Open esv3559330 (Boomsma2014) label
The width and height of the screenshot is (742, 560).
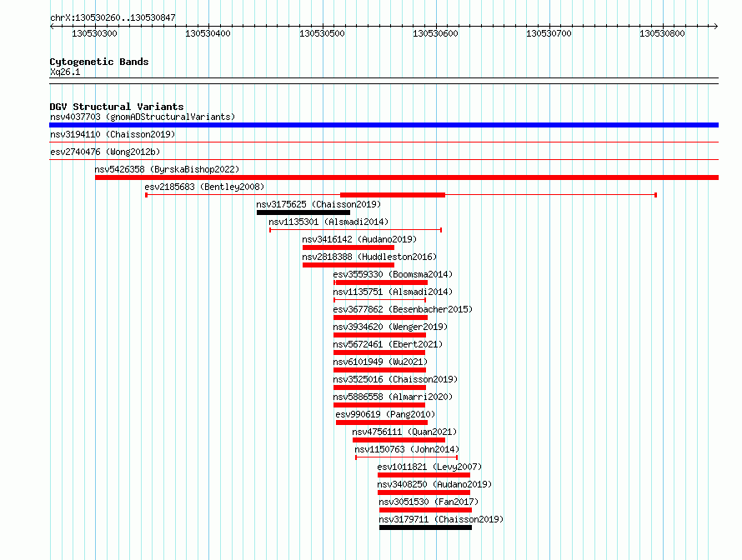[393, 274]
